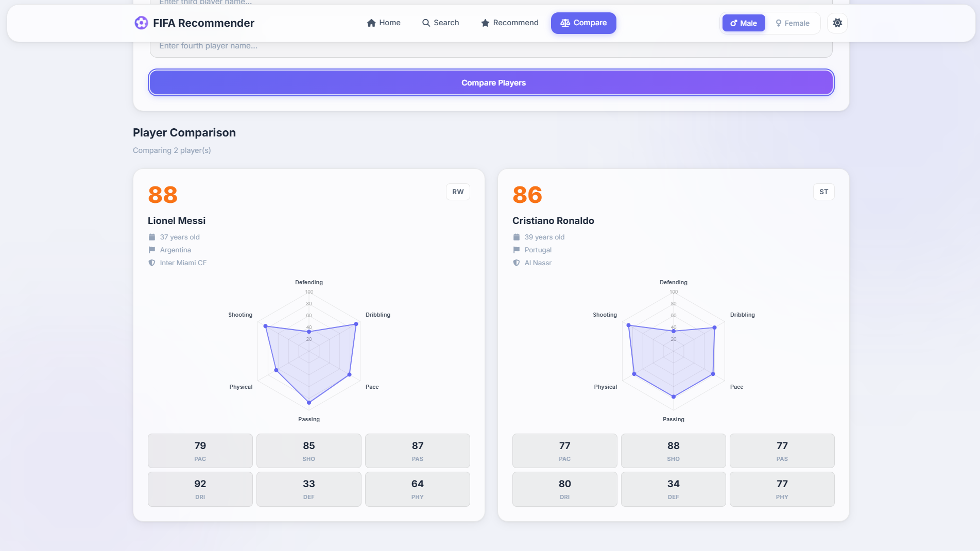
Task: Click flag icon next to Portugal
Action: point(517,250)
